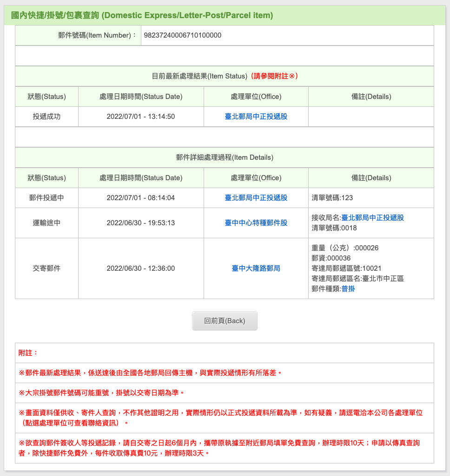Click 臺北郵局中正投遞股 link after 接收局名
Viewport: 450px width, 476px height.
click(372, 218)
